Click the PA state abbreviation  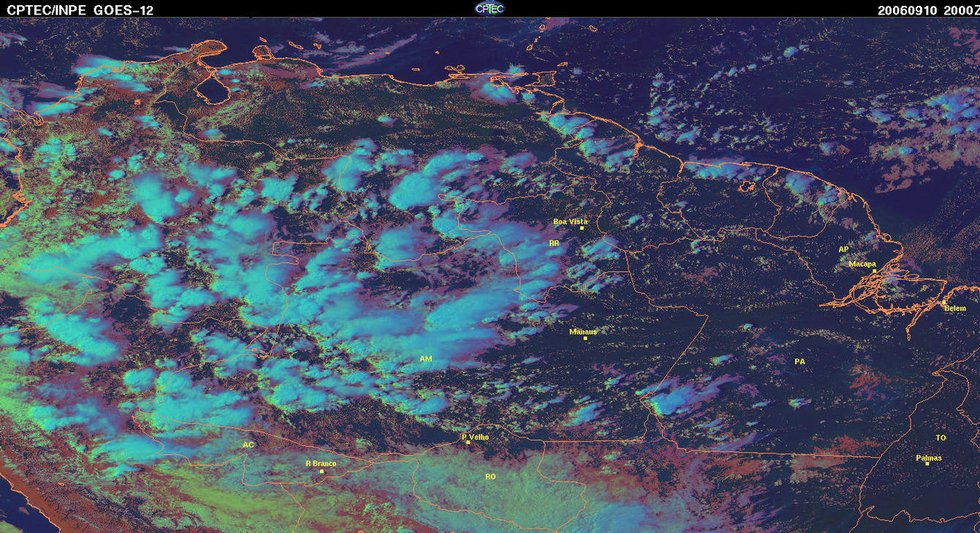coord(799,361)
